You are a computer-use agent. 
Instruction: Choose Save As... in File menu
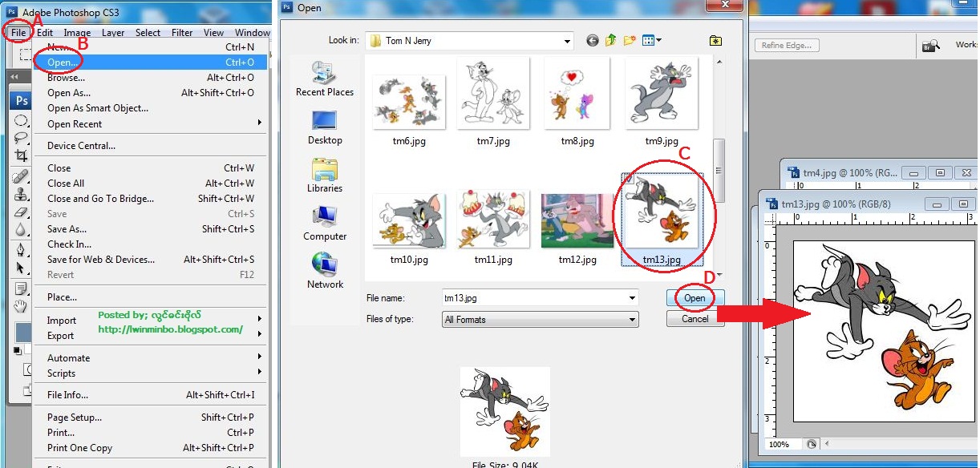pyautogui.click(x=151, y=229)
